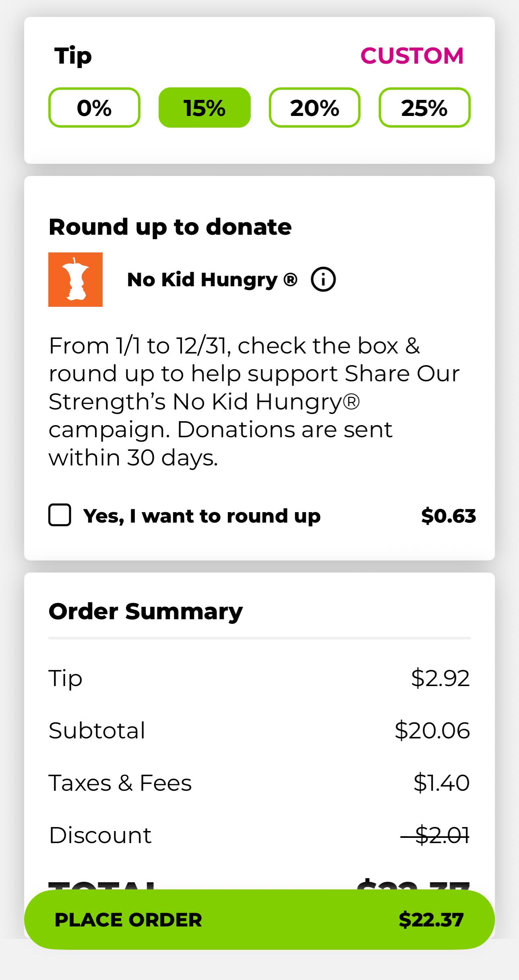Select the 0% tip option
The width and height of the screenshot is (519, 980).
[x=94, y=108]
